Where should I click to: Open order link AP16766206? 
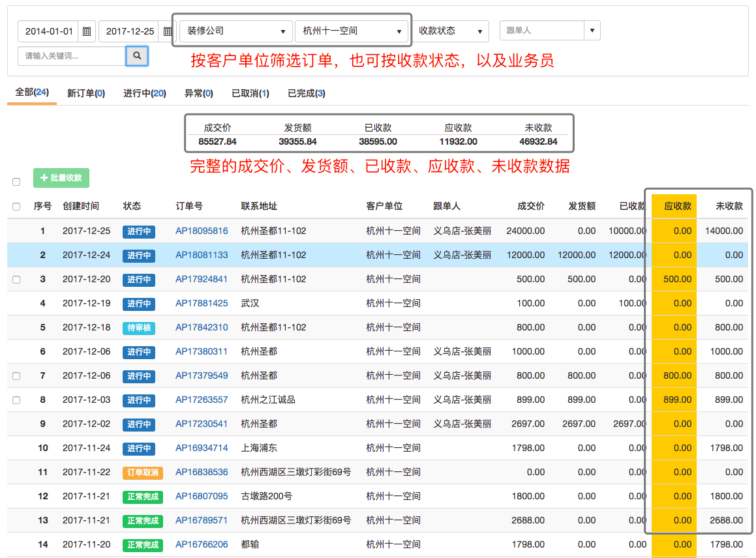click(x=202, y=544)
